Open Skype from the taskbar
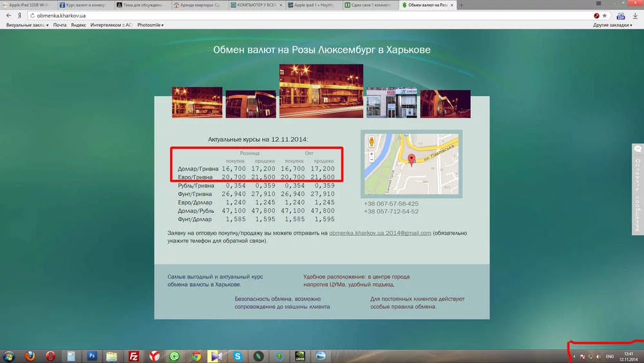This screenshot has height=363, width=644. (x=238, y=356)
